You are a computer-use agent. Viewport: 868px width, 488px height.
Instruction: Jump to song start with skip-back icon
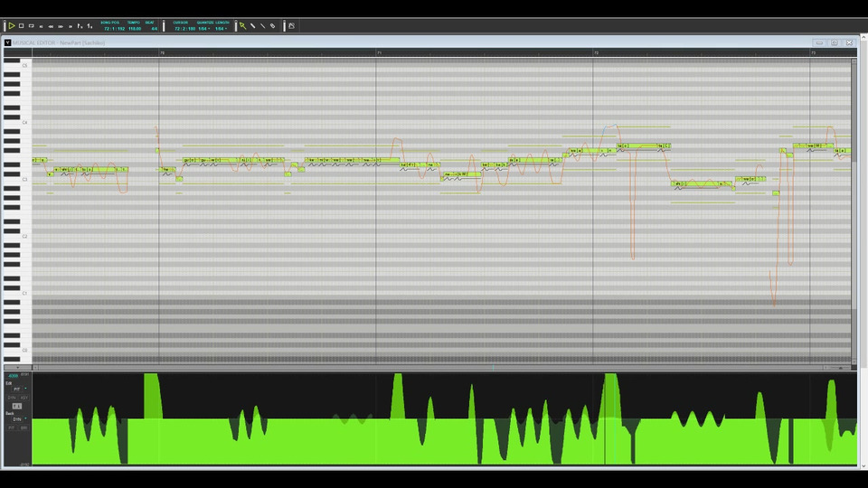click(x=41, y=26)
